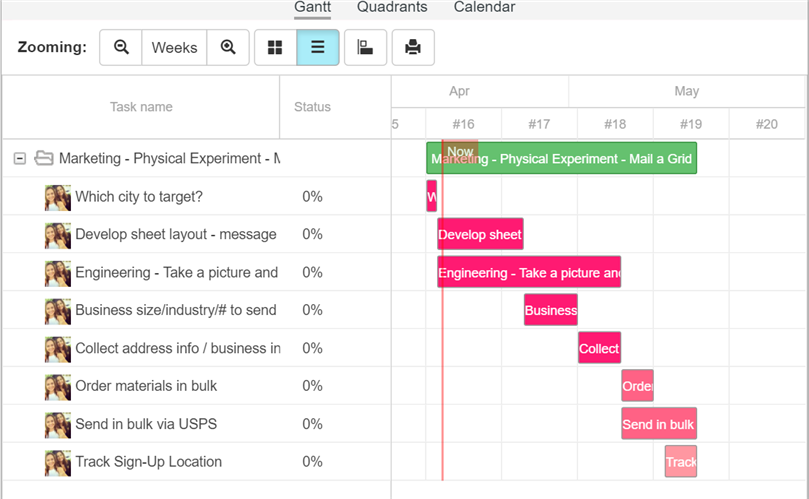Switch to the grid view icon
The height and width of the screenshot is (499, 809).
pos(276,47)
